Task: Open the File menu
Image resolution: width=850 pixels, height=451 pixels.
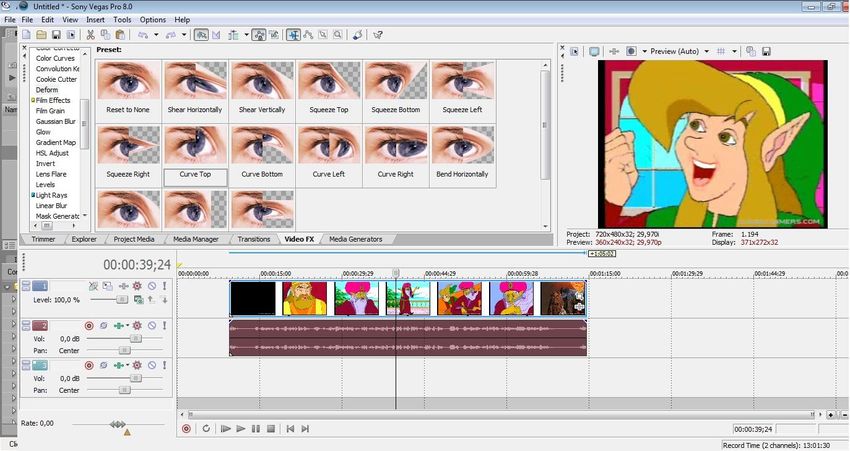Action: tap(27, 20)
